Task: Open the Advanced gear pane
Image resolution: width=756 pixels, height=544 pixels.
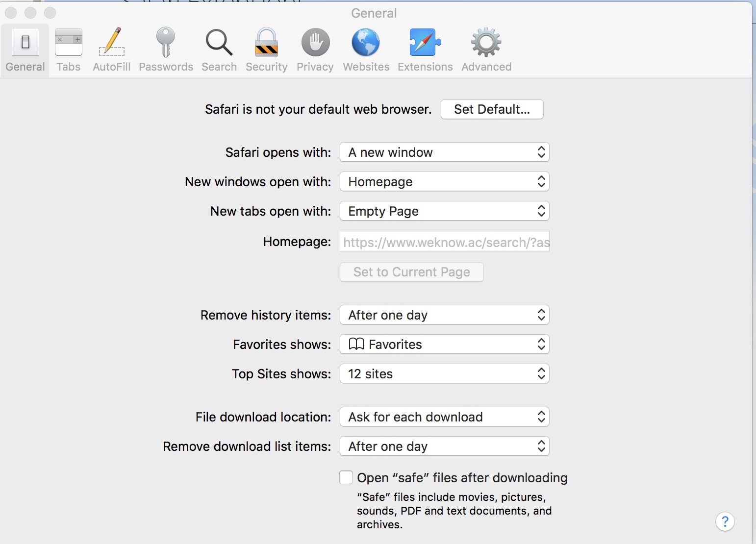Action: click(486, 50)
